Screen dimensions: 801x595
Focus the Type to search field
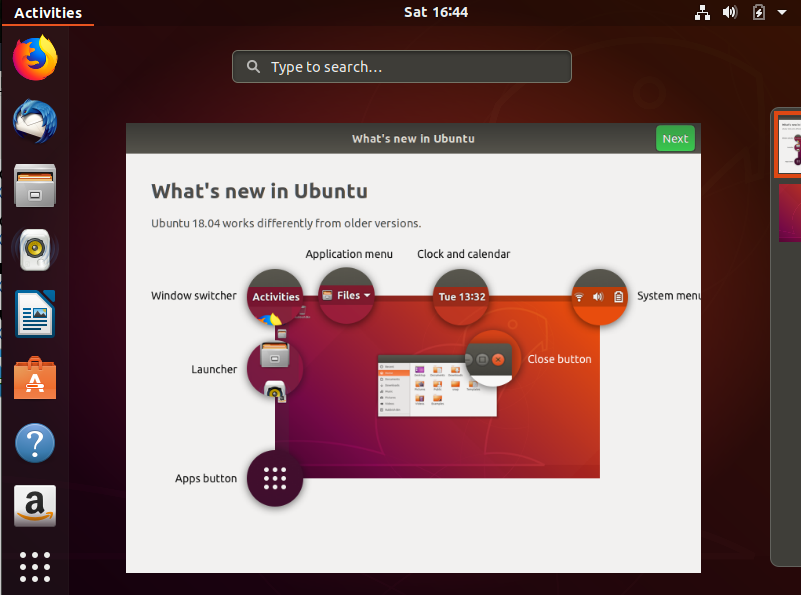click(402, 66)
